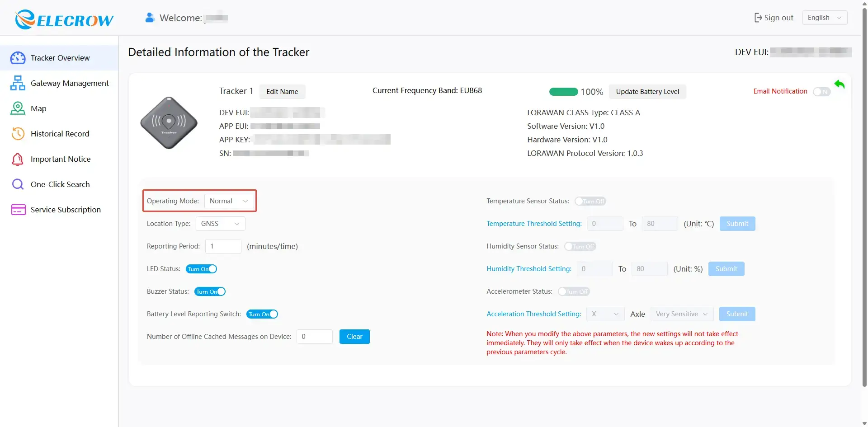Viewport: 868px width, 427px height.
Task: Click the Service Subscription card icon
Action: pos(18,210)
